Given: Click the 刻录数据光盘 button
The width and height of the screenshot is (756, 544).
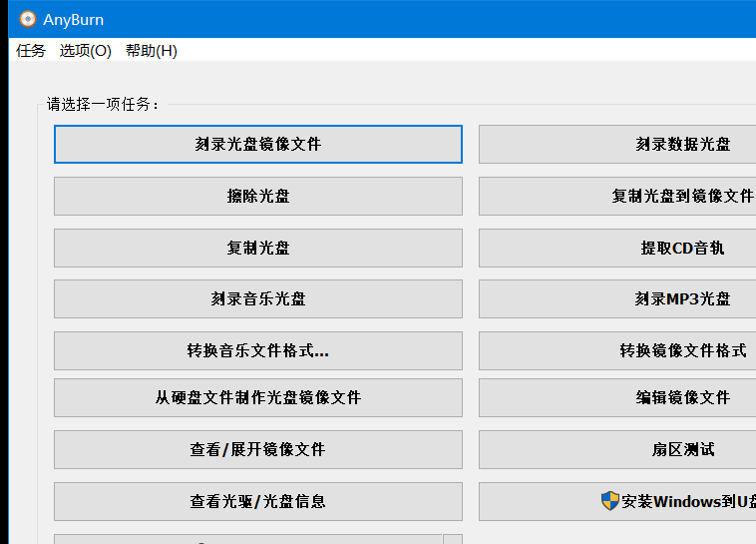Looking at the screenshot, I should click(617, 145).
